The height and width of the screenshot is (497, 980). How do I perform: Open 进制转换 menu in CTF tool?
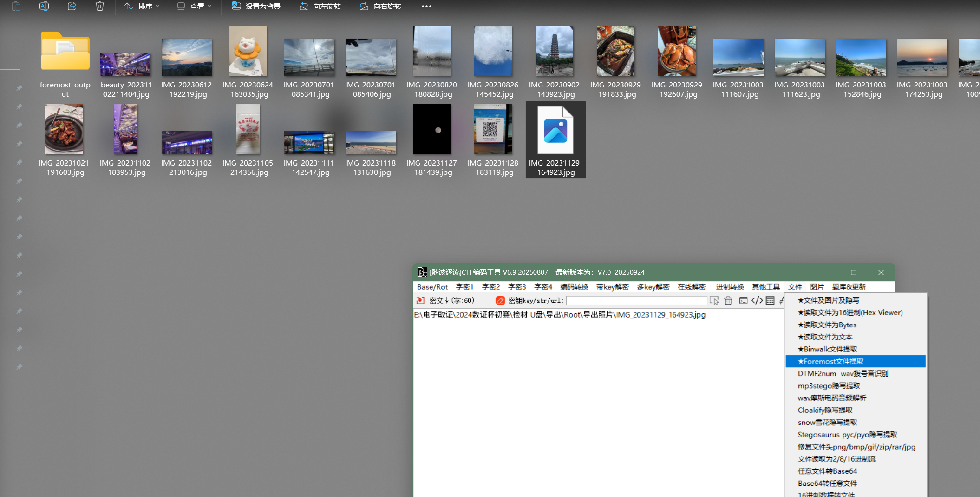730,287
